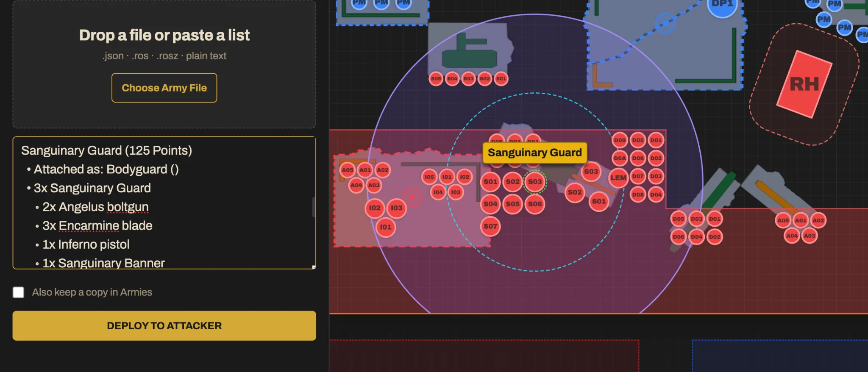Click the army list text area scrollbar
Screen dimensions: 868x372
click(314, 207)
